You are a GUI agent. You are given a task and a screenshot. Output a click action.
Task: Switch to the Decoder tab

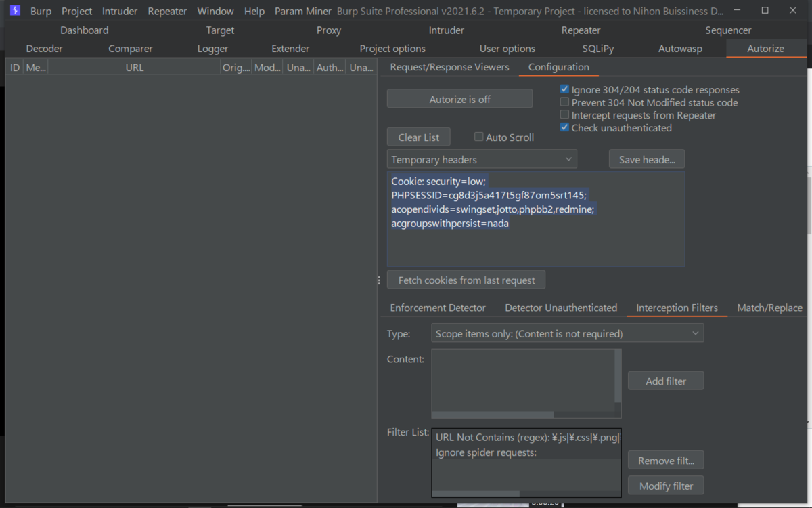45,49
